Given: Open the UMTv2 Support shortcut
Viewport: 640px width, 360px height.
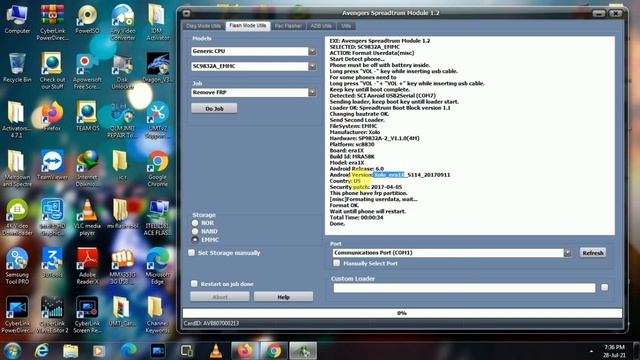Looking at the screenshot, I should (x=158, y=120).
